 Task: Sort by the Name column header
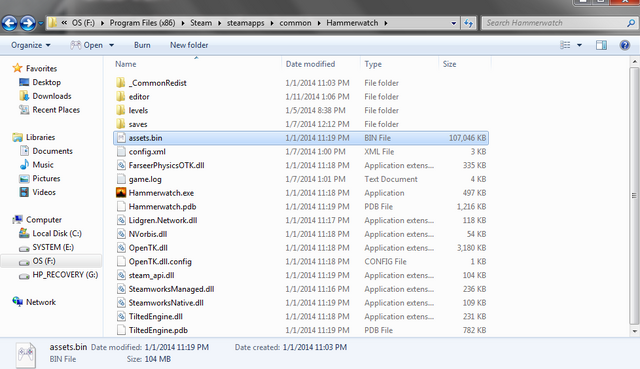coord(125,64)
